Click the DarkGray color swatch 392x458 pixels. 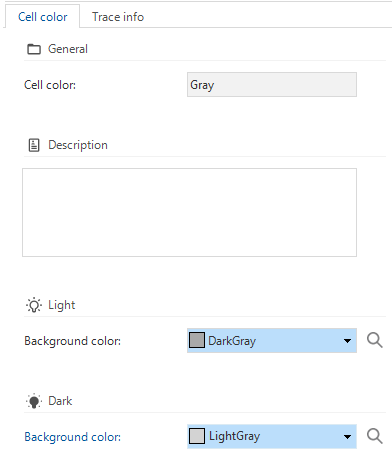197,340
